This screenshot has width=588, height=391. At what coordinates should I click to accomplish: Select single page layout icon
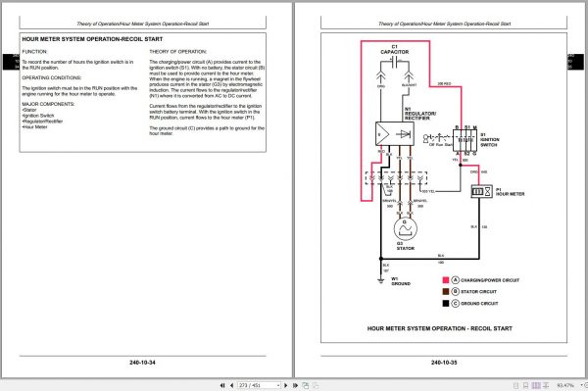516,385
